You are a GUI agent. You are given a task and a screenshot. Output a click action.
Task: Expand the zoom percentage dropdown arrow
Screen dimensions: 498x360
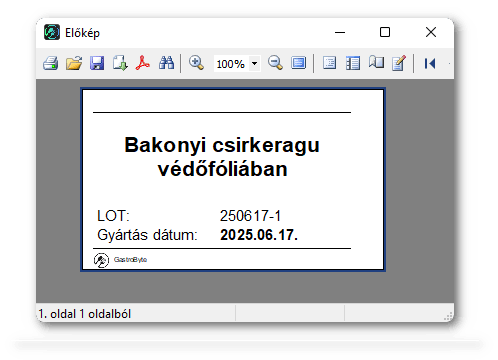(255, 64)
